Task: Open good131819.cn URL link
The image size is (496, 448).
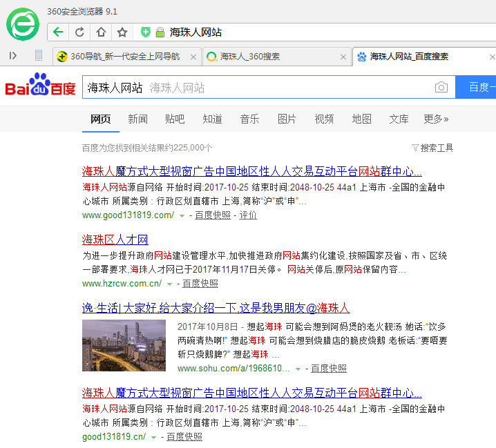Action: (x=114, y=437)
